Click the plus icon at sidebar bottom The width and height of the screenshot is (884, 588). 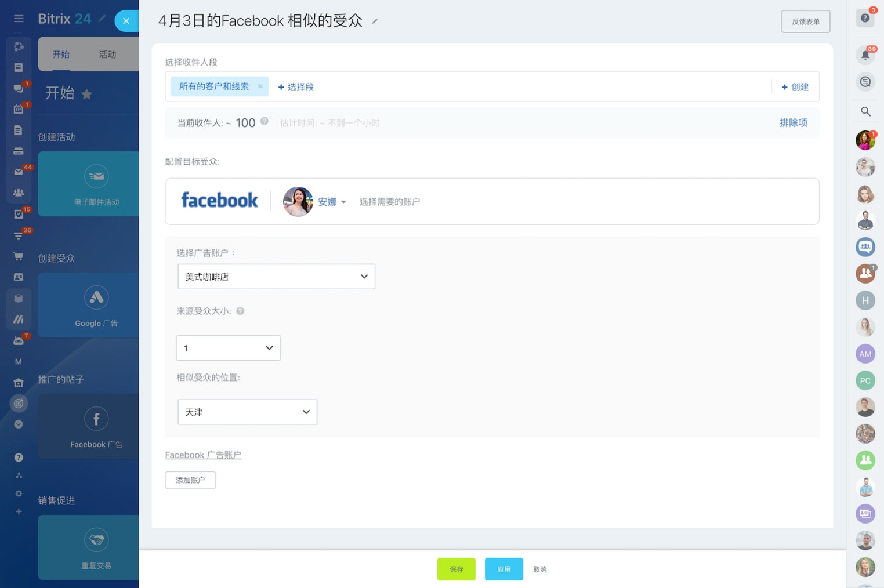(19, 511)
